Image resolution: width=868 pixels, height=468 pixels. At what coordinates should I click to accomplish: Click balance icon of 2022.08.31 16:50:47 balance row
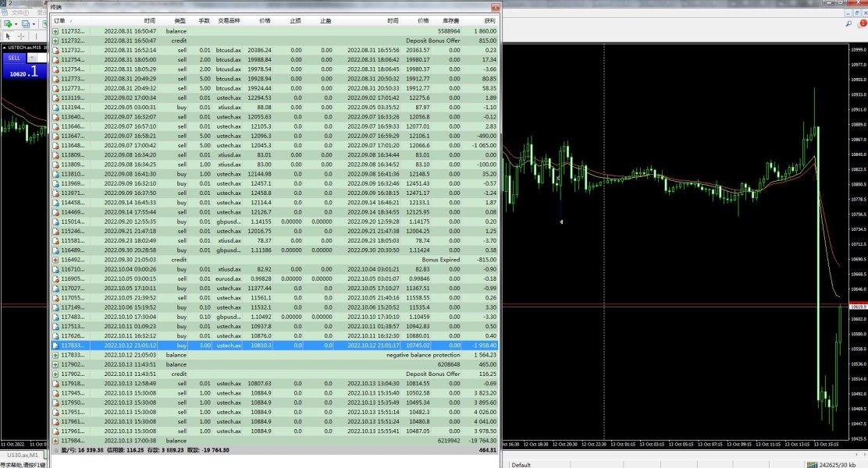55,31
